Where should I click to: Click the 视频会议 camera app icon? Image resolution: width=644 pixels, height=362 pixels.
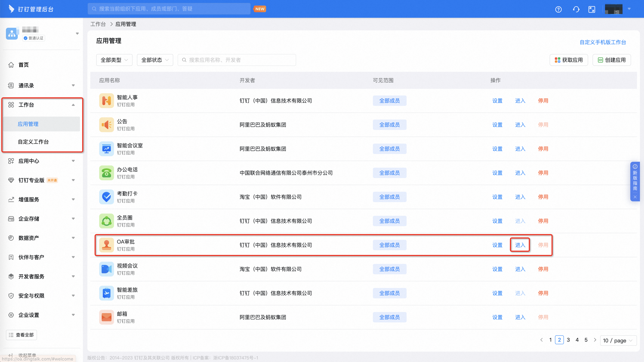point(106,269)
